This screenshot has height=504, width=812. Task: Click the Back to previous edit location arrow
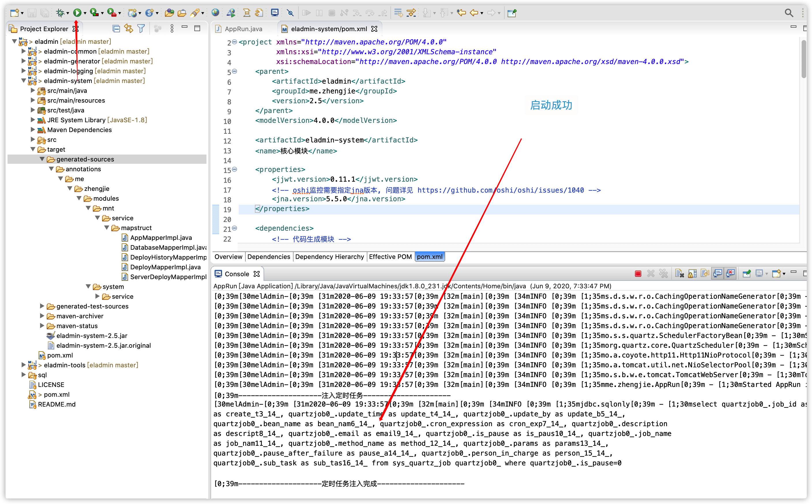(x=474, y=13)
